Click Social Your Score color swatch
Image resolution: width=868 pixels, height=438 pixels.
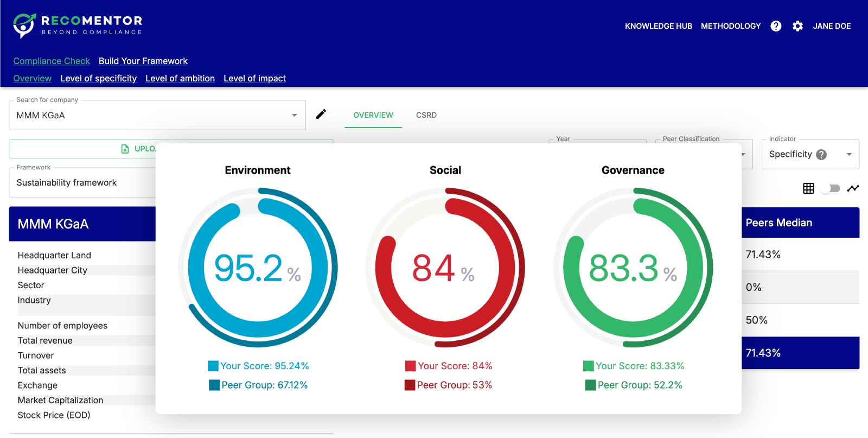[x=410, y=366]
